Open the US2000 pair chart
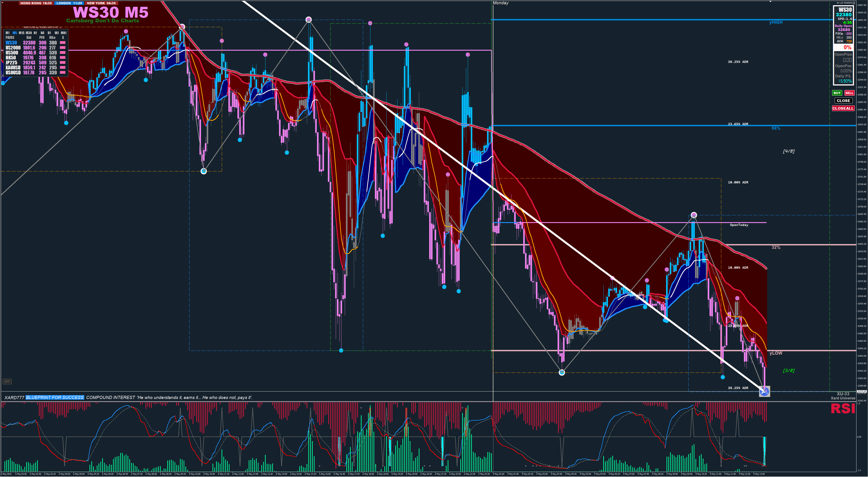 (13, 48)
